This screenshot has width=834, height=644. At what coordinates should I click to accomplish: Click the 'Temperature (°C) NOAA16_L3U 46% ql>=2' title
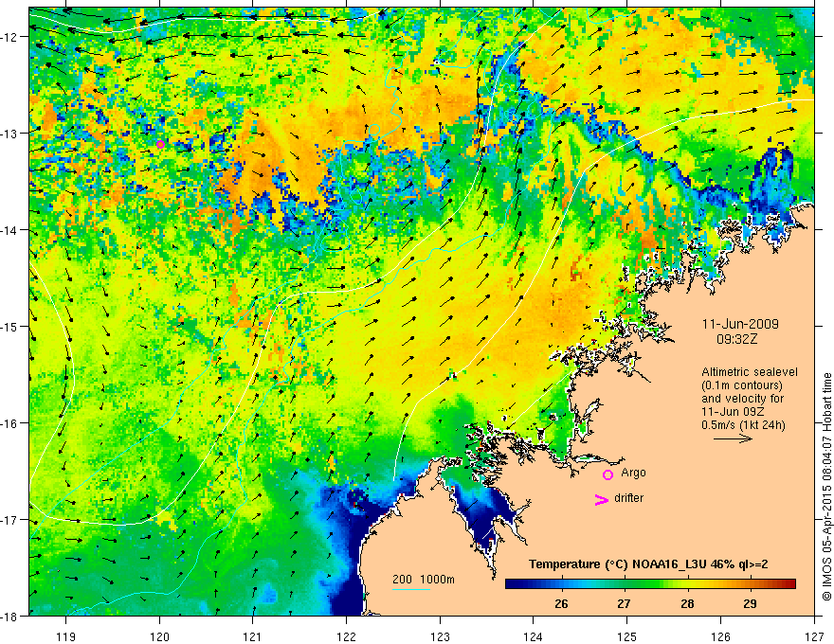648,564
